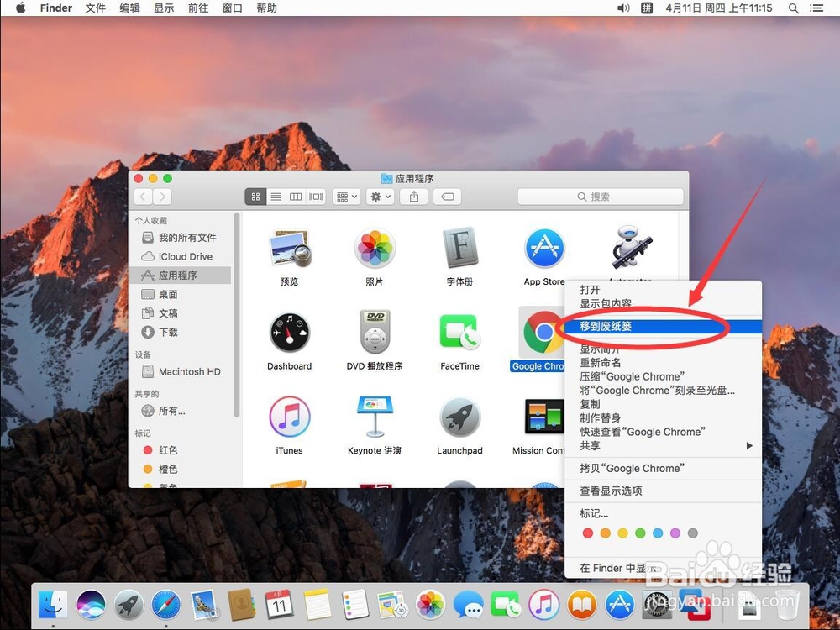This screenshot has width=840, height=630.
Task: Open the 文件 menu in menu bar
Action: tap(96, 8)
